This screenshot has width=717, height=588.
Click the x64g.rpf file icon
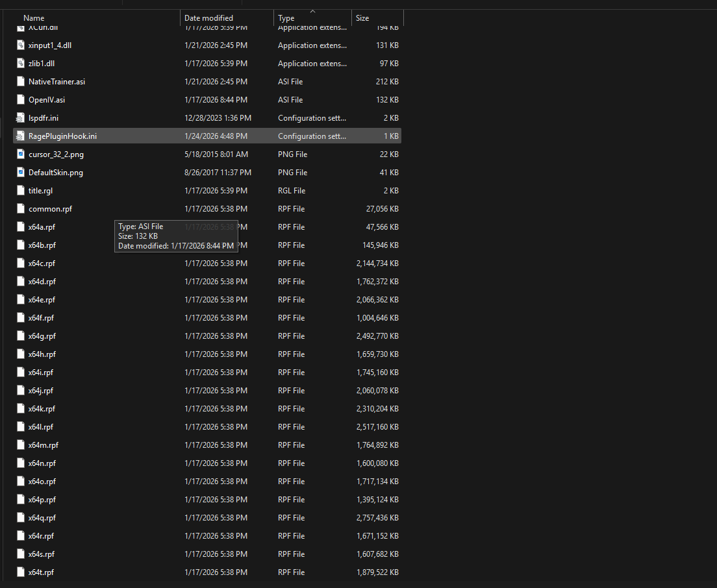point(21,336)
